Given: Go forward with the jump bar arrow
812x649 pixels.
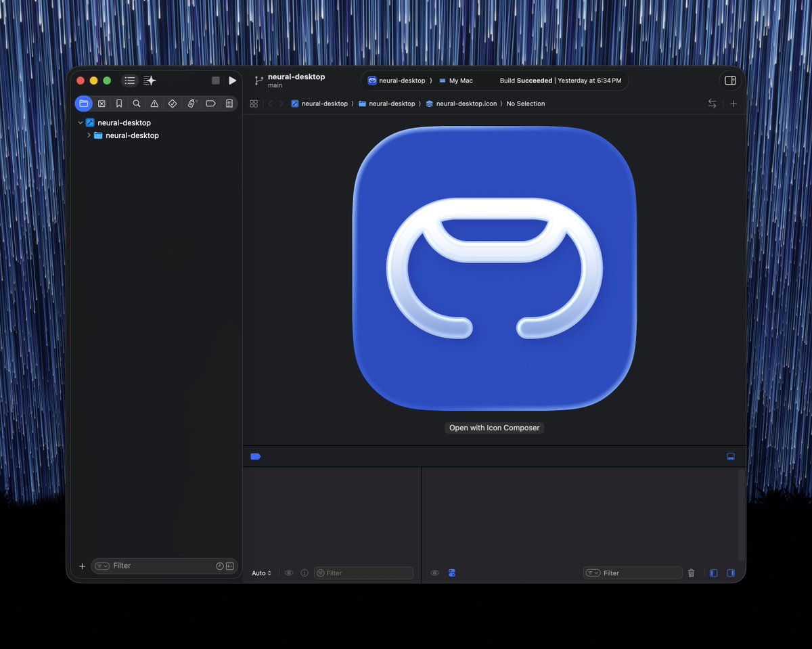Looking at the screenshot, I should 281,104.
